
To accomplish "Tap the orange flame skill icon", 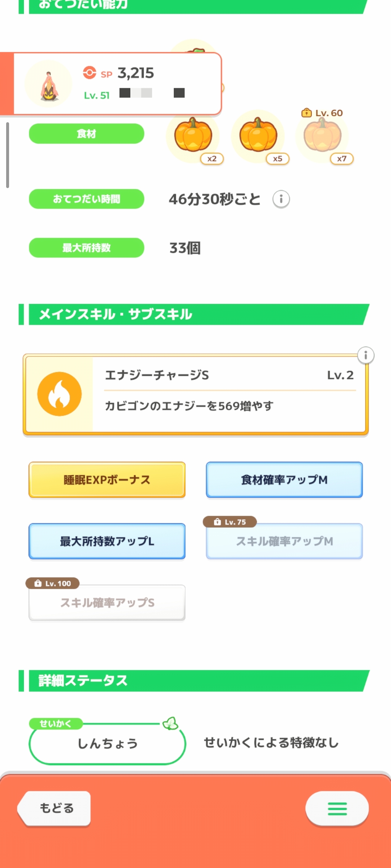I will pos(59,394).
